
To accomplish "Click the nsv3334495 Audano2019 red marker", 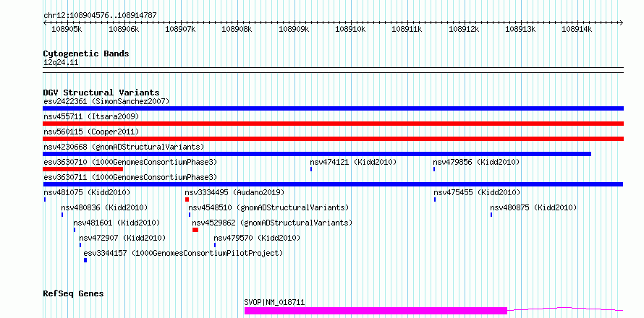I will 187,199.
